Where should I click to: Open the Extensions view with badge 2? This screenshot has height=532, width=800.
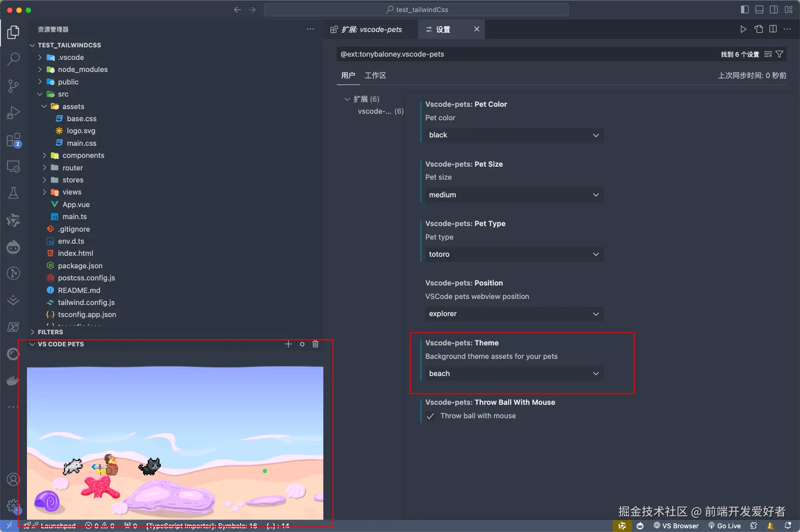13,140
